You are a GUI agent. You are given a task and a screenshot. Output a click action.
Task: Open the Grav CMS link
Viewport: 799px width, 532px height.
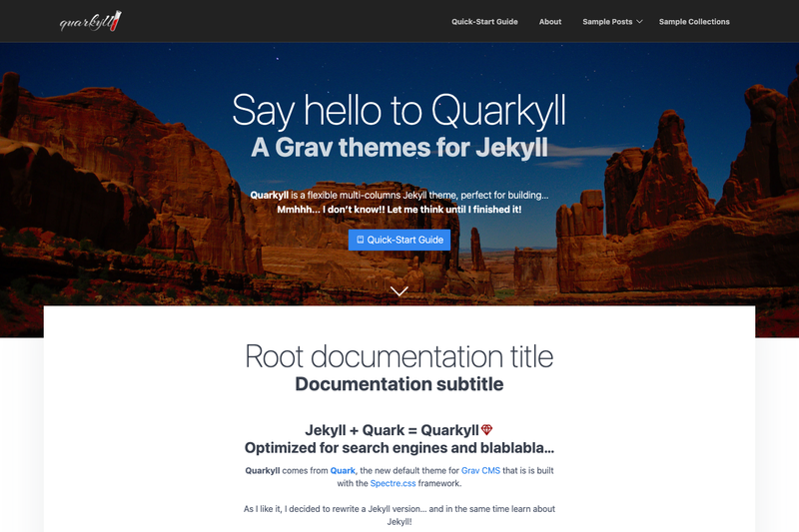[x=480, y=470]
